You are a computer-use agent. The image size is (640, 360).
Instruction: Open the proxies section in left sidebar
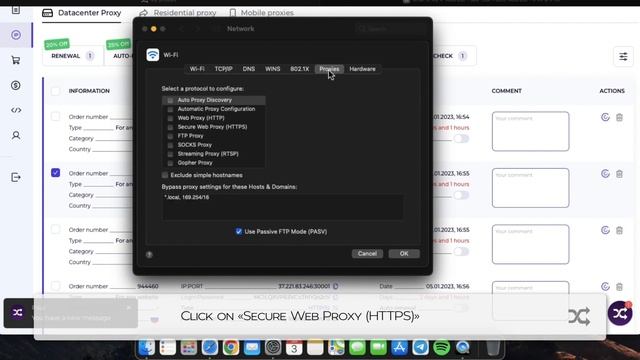point(16,35)
